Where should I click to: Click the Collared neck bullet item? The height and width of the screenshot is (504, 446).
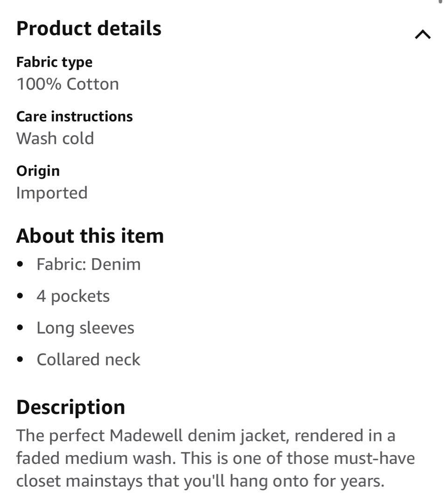tap(88, 359)
